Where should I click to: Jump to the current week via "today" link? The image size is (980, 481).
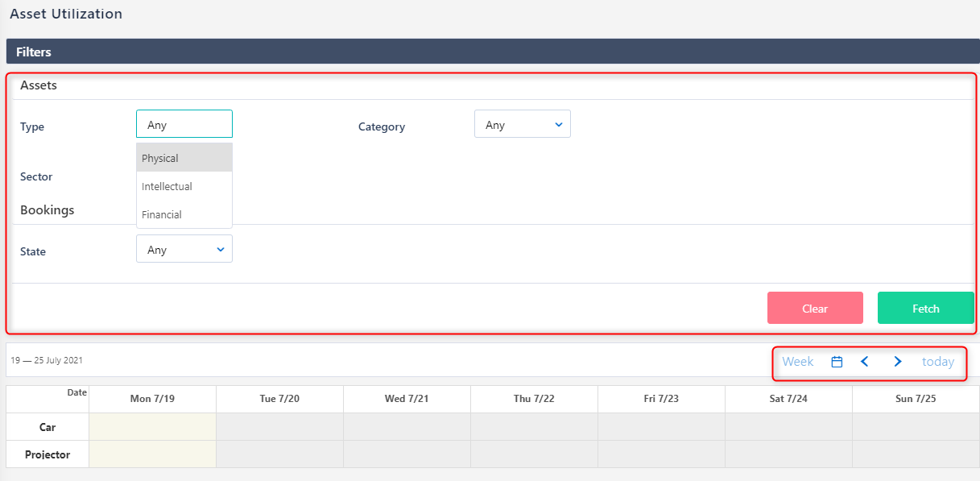pos(937,362)
